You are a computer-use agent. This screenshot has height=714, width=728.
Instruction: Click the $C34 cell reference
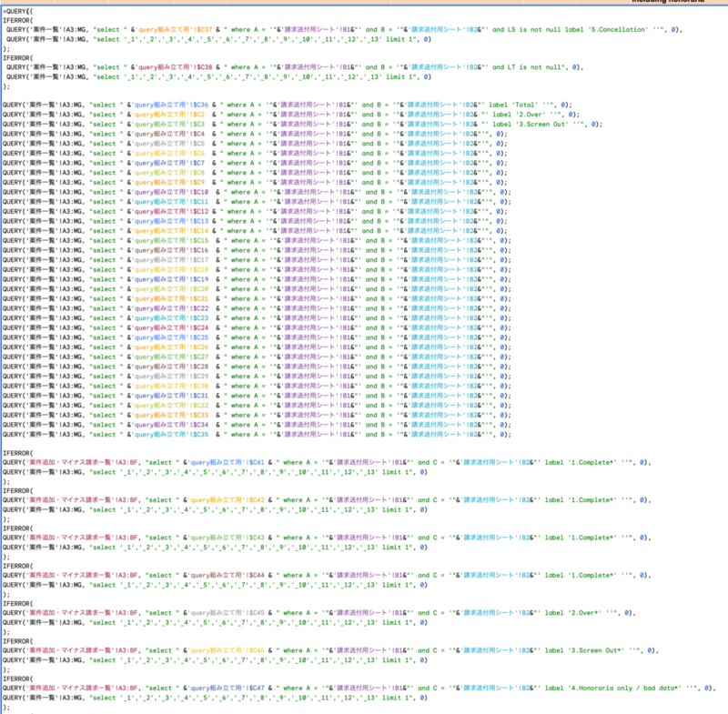tap(198, 425)
